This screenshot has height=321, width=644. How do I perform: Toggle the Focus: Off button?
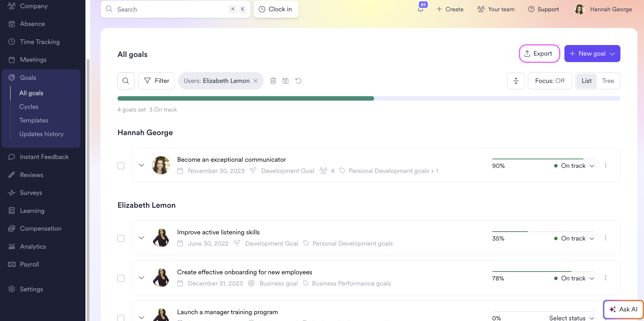tap(550, 81)
